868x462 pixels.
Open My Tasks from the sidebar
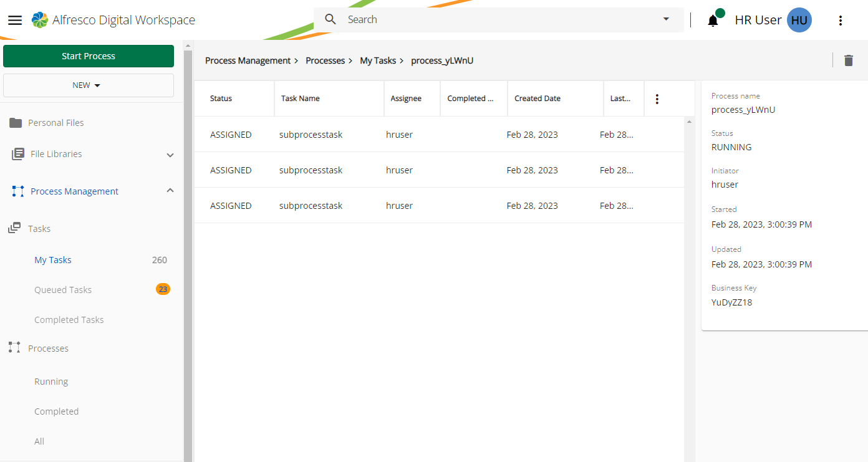[52, 259]
